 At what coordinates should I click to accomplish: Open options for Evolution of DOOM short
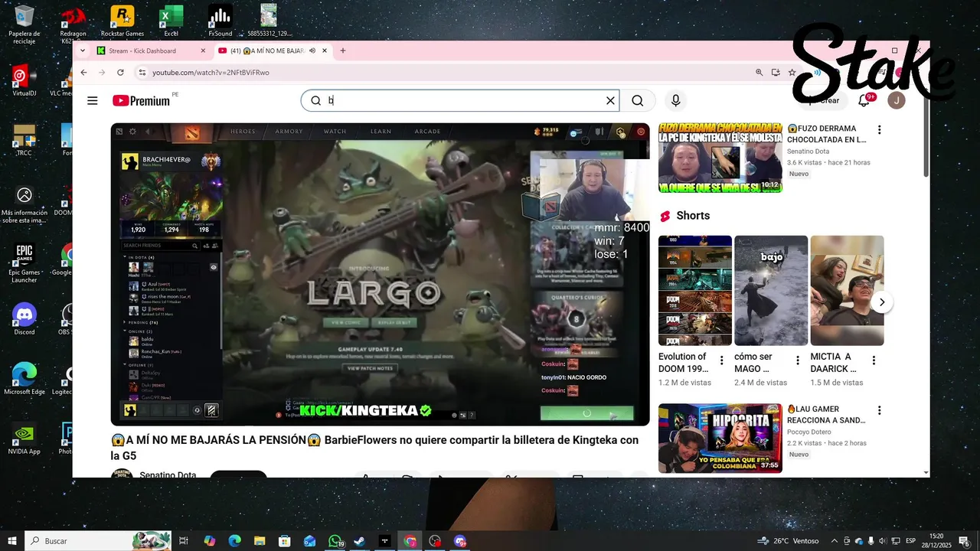721,360
